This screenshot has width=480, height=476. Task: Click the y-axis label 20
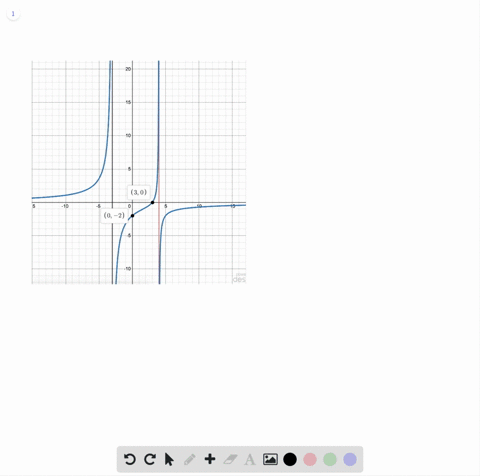point(128,69)
